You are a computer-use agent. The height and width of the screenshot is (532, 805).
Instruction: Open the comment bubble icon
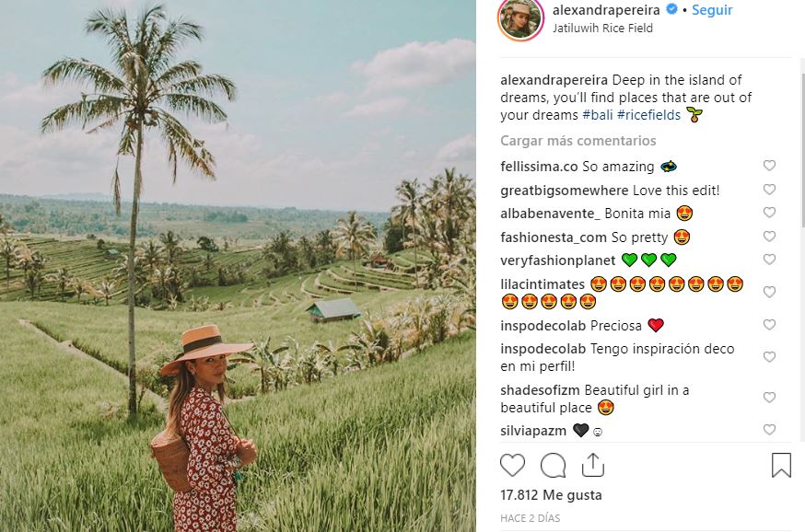pyautogui.click(x=553, y=465)
